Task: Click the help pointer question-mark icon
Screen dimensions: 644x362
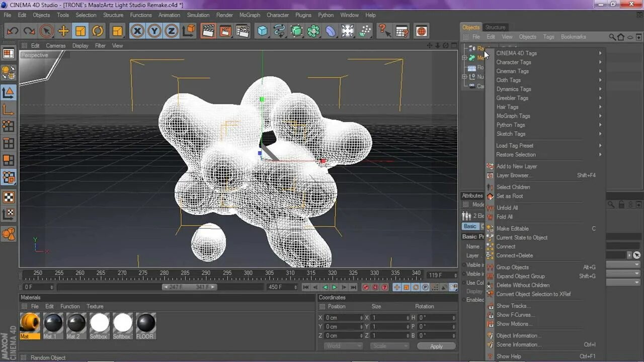Action: click(x=384, y=31)
